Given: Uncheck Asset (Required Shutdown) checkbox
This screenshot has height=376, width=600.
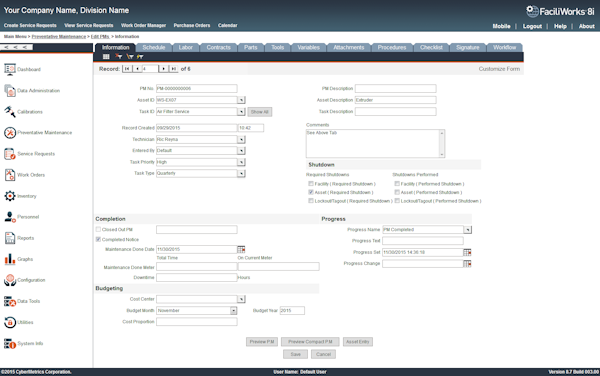Looking at the screenshot, I should click(x=311, y=192).
